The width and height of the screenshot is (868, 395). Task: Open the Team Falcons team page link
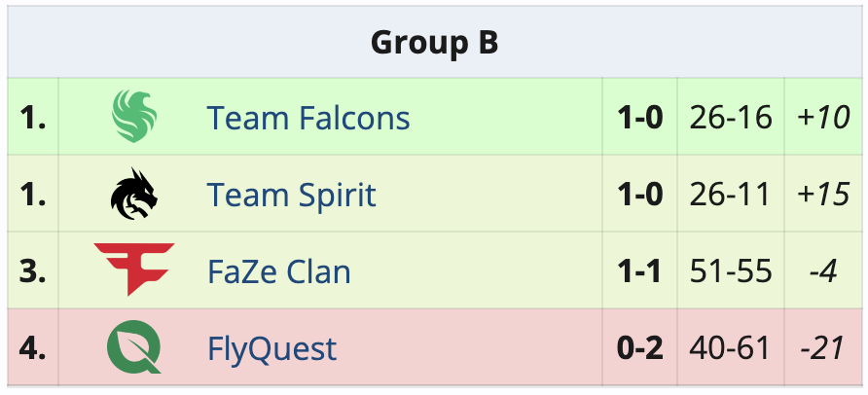(x=308, y=118)
